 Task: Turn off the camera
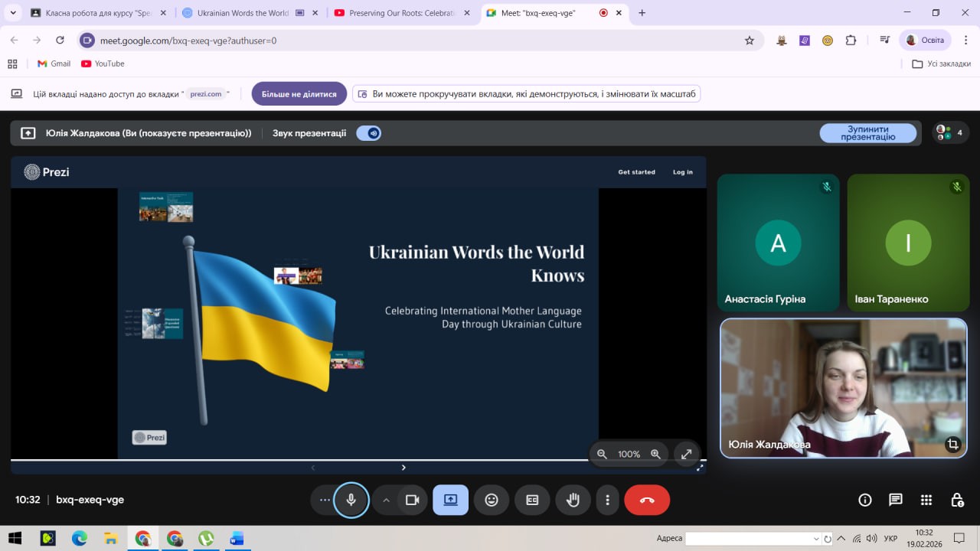pos(413,500)
